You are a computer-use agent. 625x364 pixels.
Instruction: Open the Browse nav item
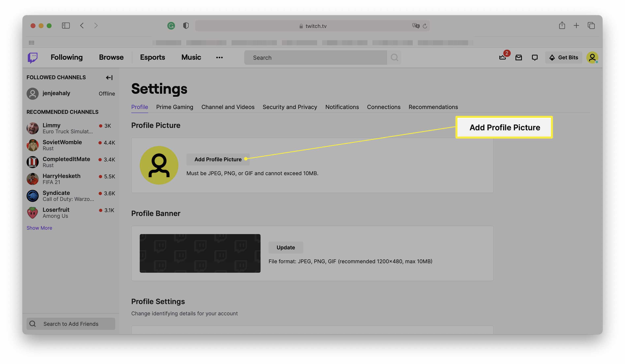[111, 57]
